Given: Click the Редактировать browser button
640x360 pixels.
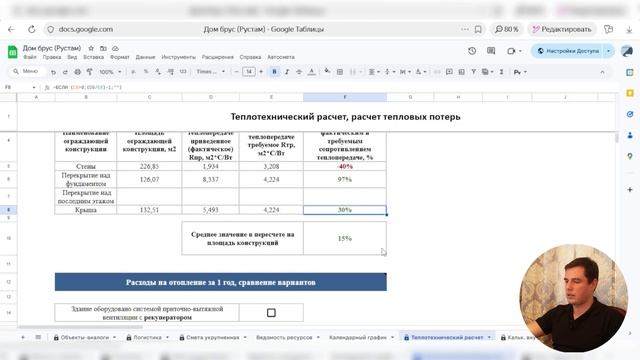Looking at the screenshot, I should 562,29.
